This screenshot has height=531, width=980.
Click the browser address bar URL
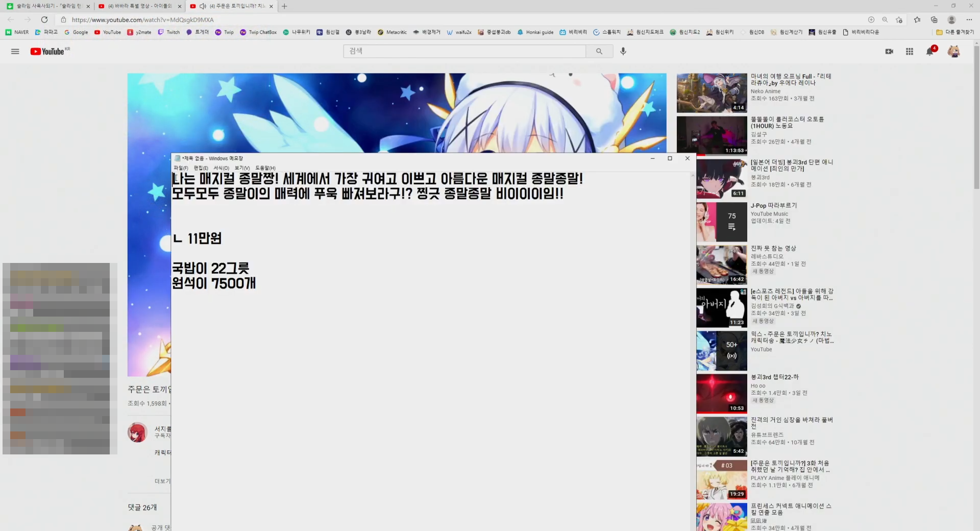pyautogui.click(x=142, y=19)
